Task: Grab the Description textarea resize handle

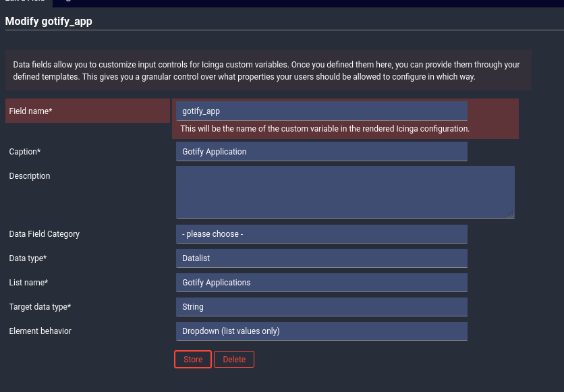Action: tap(511, 215)
